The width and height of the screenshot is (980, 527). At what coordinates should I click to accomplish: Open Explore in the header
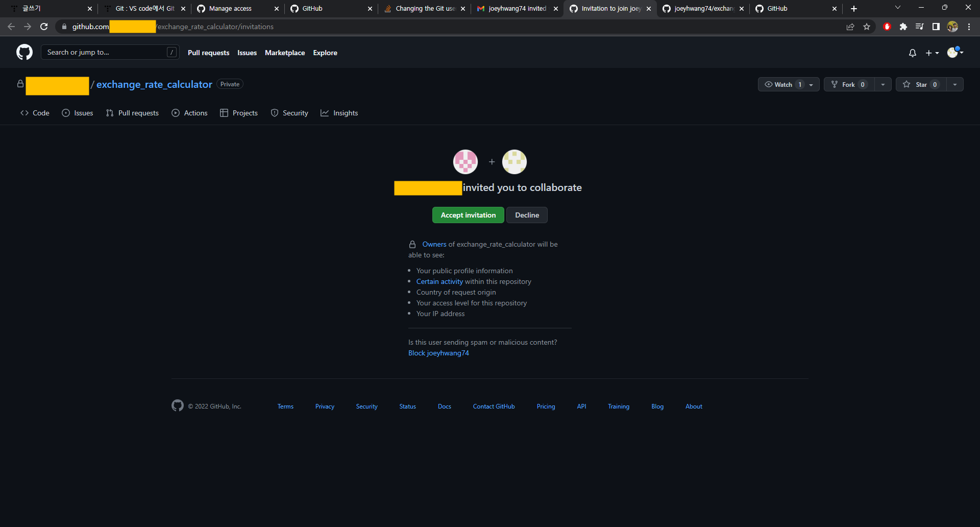point(325,53)
